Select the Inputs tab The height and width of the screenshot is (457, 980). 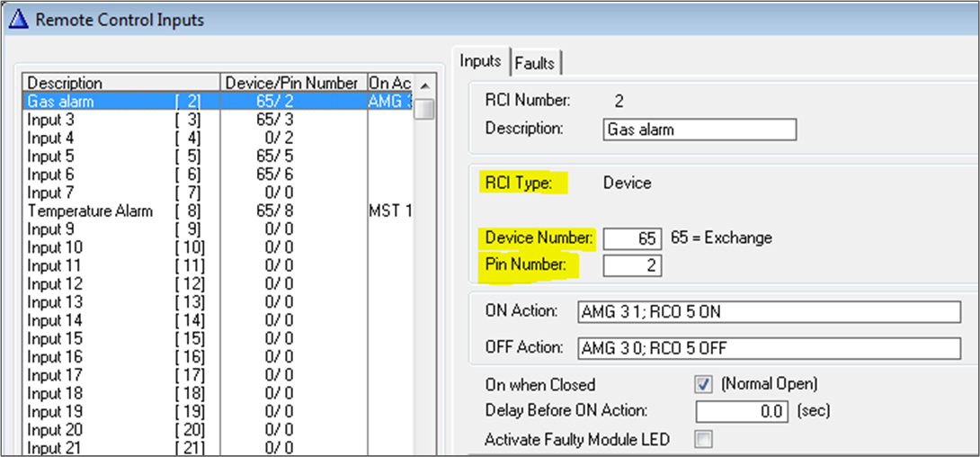tap(480, 61)
